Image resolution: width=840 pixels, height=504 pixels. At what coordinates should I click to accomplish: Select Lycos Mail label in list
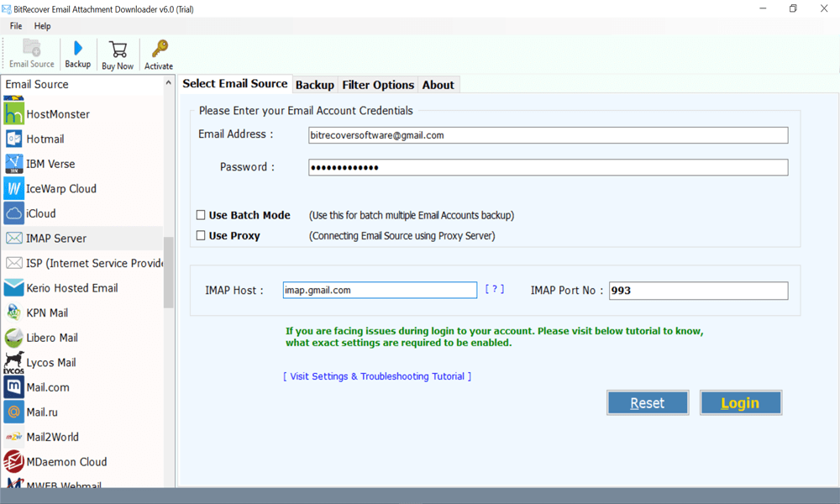click(x=51, y=363)
